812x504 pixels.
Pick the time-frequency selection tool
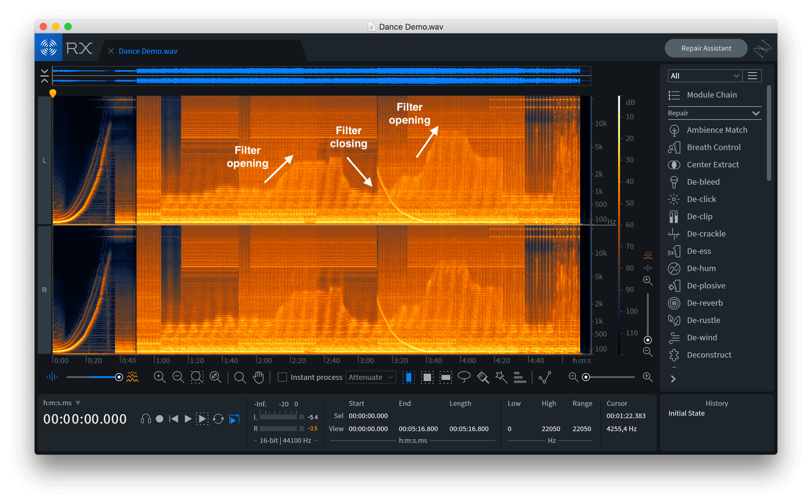coord(427,377)
